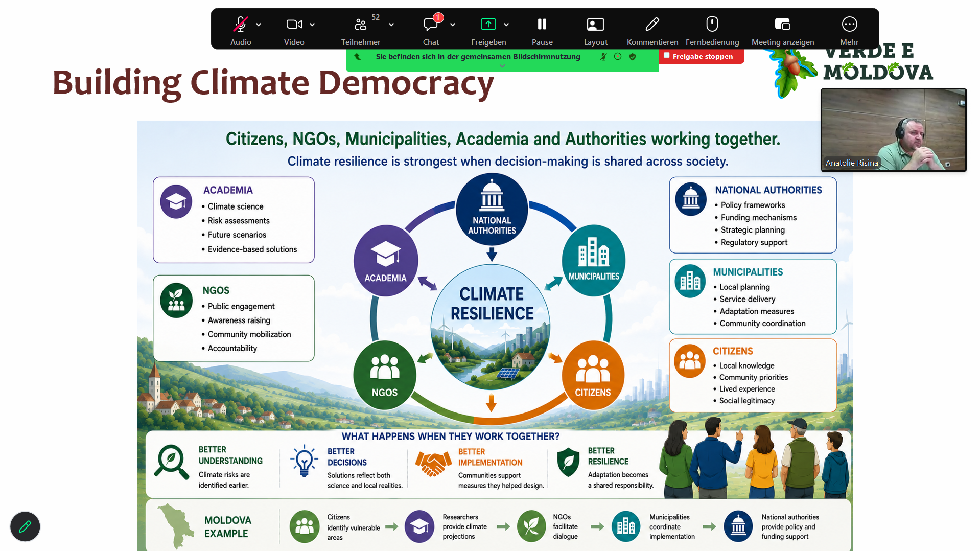980x551 pixels.
Task: Collapse the sharing bar with the small chevron
Action: tap(502, 66)
